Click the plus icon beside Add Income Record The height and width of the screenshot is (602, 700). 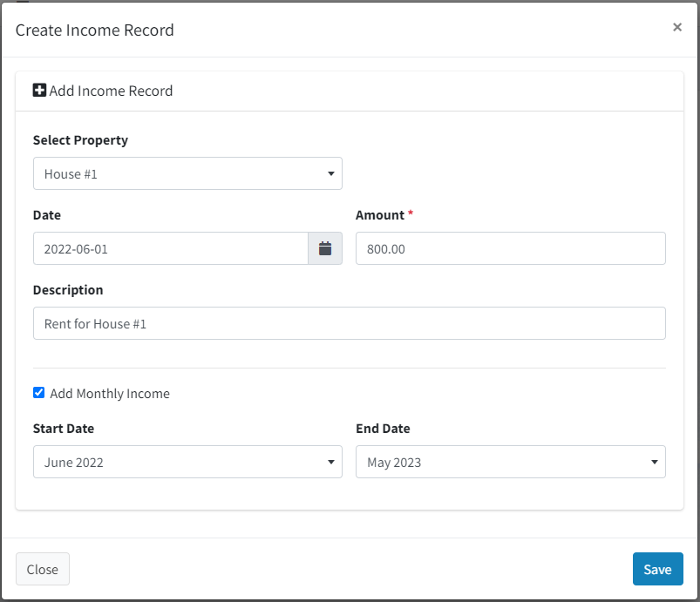[39, 90]
